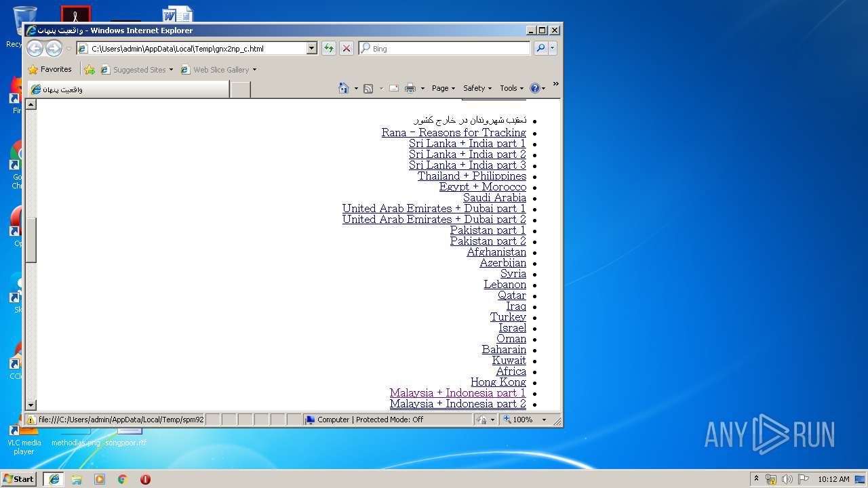Click the Protected Mode status text
The image size is (868, 488).
point(370,420)
